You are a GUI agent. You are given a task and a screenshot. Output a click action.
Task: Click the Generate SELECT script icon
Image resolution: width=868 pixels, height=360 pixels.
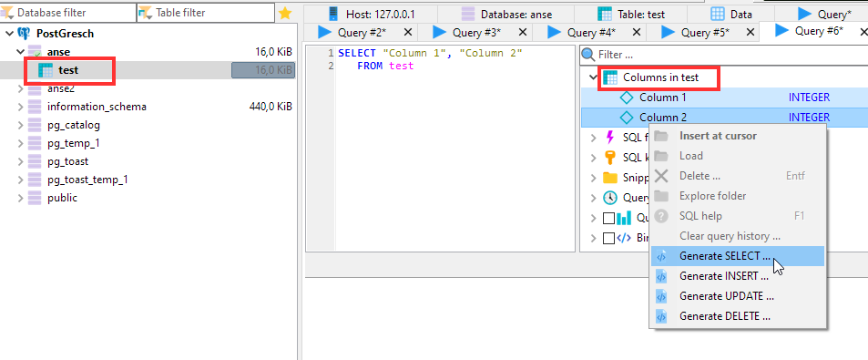[x=661, y=256]
